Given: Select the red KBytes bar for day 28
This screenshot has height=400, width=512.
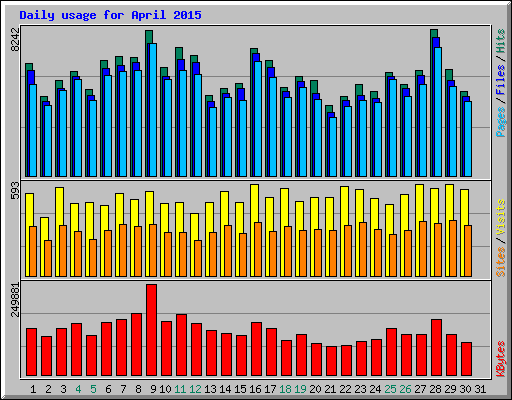Looking at the screenshot, I should (436, 348).
